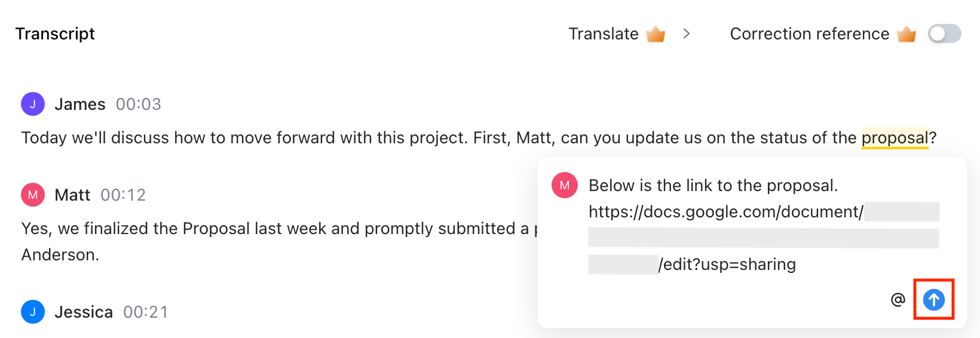The height and width of the screenshot is (338, 980).
Task: Click the speaker name James
Action: point(80,105)
